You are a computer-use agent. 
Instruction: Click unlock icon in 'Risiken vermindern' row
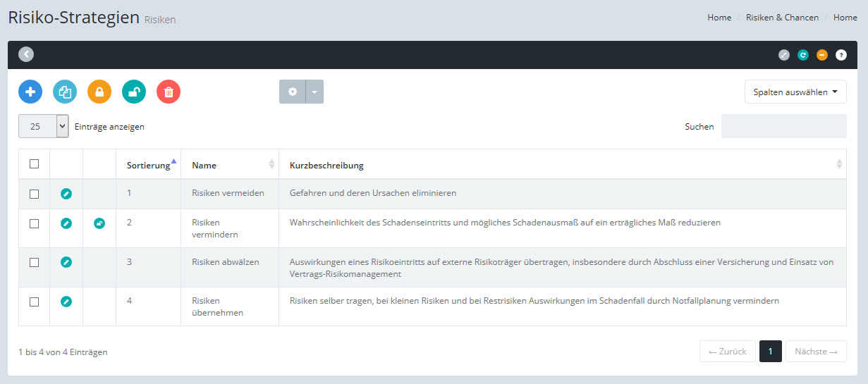point(99,223)
